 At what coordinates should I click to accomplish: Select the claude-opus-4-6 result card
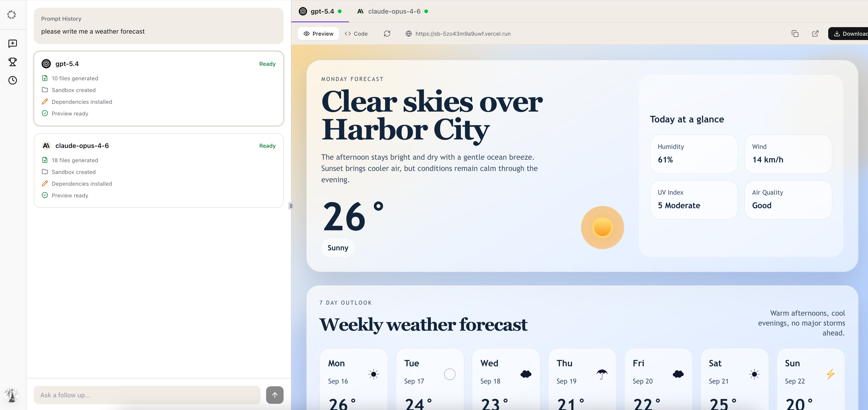(158, 170)
